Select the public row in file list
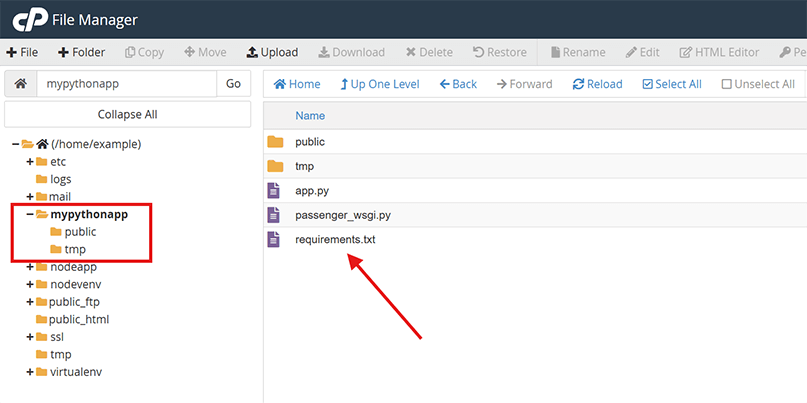Image resolution: width=807 pixels, height=403 pixels. coord(535,142)
